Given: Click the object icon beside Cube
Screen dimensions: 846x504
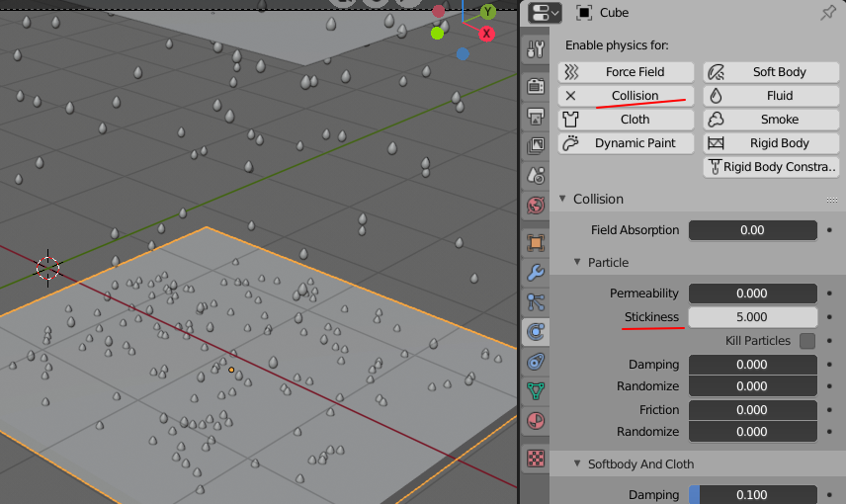Looking at the screenshot, I should 584,13.
